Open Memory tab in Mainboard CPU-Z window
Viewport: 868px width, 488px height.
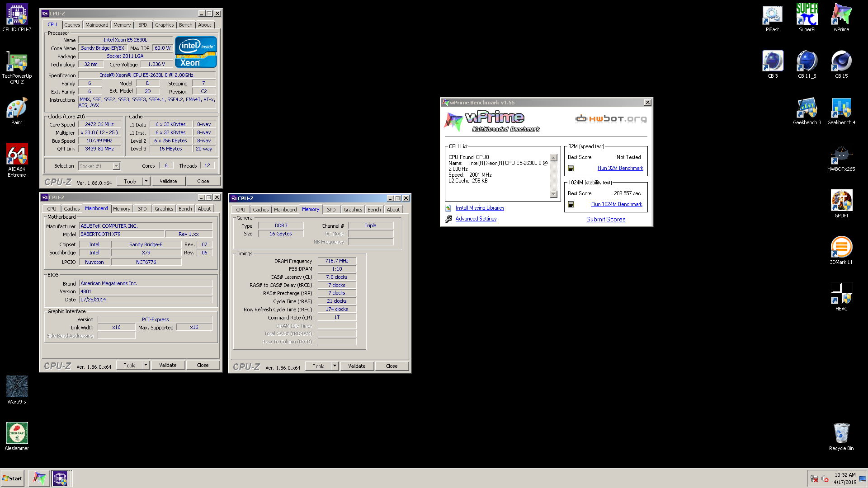coord(121,209)
